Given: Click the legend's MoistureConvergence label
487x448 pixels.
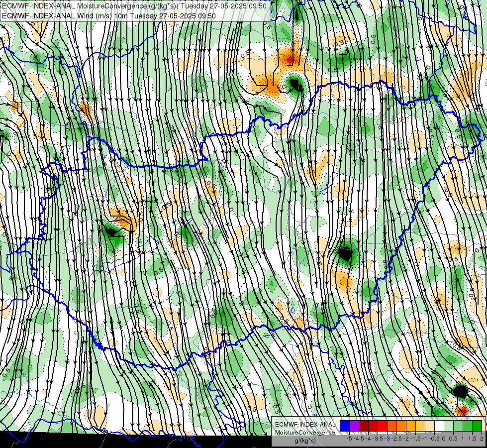Looking at the screenshot, I should click(305, 433).
